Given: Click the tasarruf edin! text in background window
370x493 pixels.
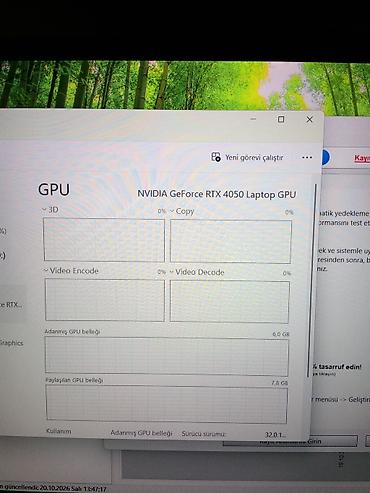Looking at the screenshot, I should tap(339, 367).
